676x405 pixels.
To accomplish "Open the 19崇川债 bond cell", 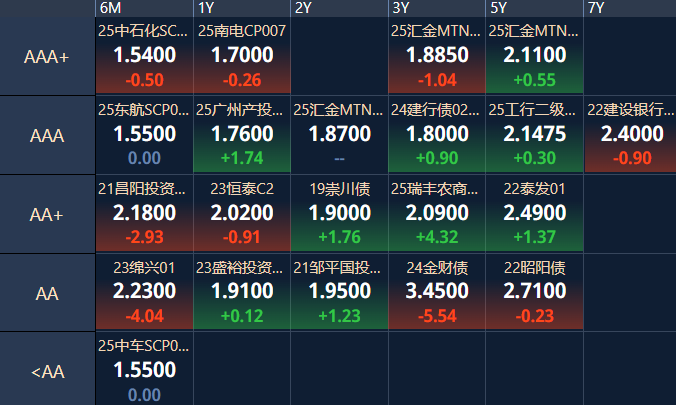I will click(x=339, y=213).
